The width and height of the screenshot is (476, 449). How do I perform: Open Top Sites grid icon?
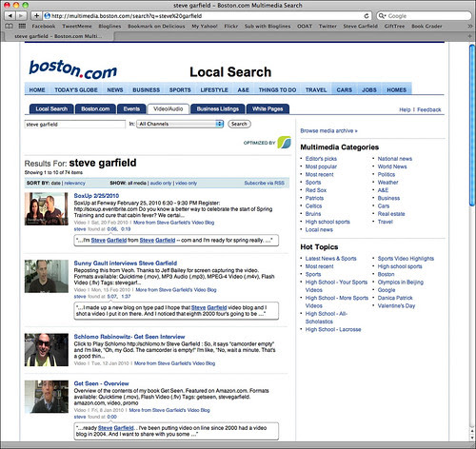click(22, 26)
